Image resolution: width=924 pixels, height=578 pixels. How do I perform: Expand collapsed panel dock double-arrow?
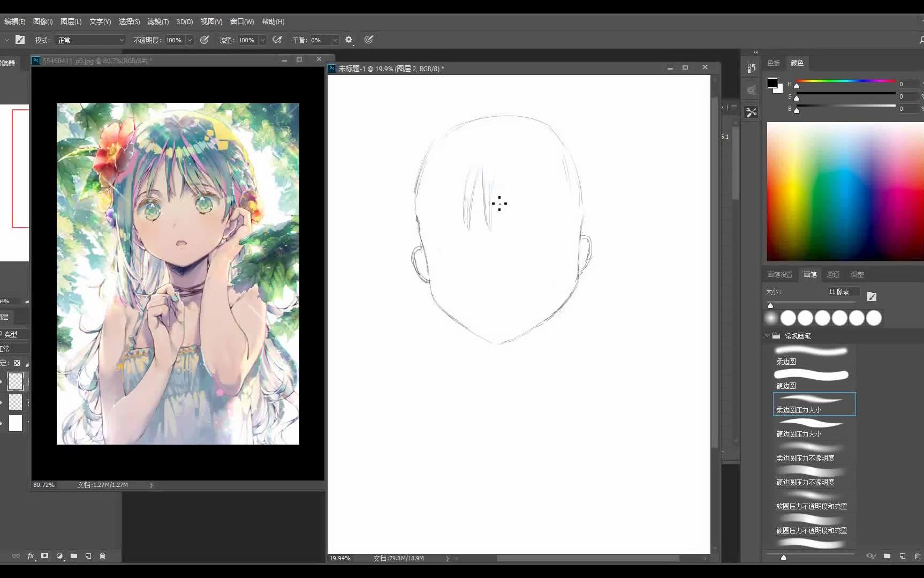(x=755, y=52)
